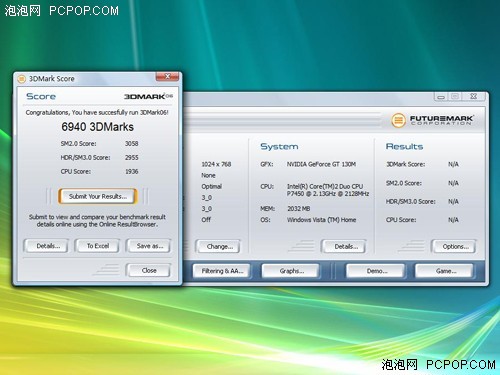Open the Graphs... button

tap(291, 271)
